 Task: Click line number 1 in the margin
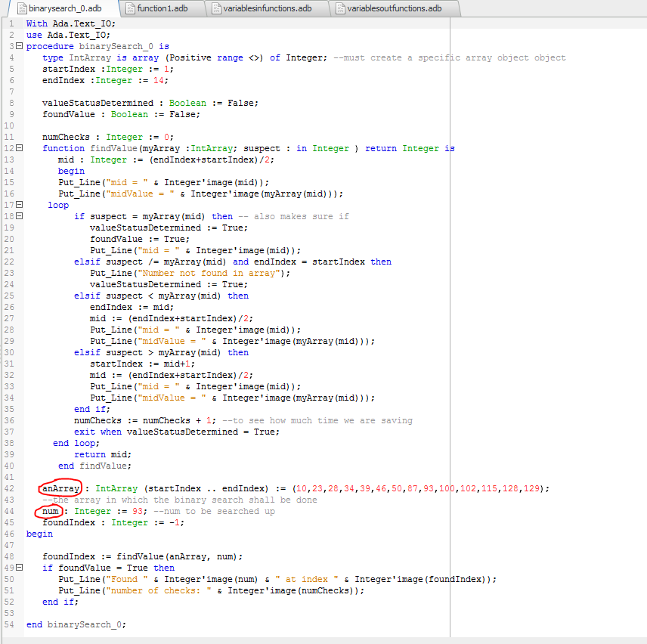coord(11,23)
